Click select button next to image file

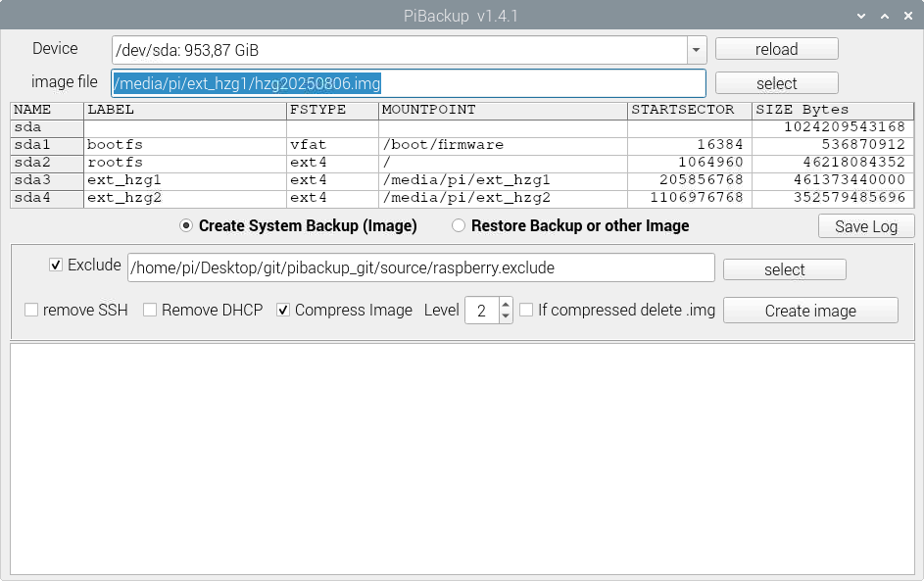[x=777, y=83]
